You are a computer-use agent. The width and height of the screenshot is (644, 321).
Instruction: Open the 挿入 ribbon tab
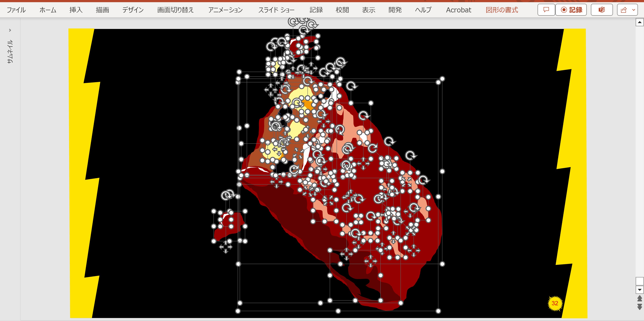tap(76, 10)
